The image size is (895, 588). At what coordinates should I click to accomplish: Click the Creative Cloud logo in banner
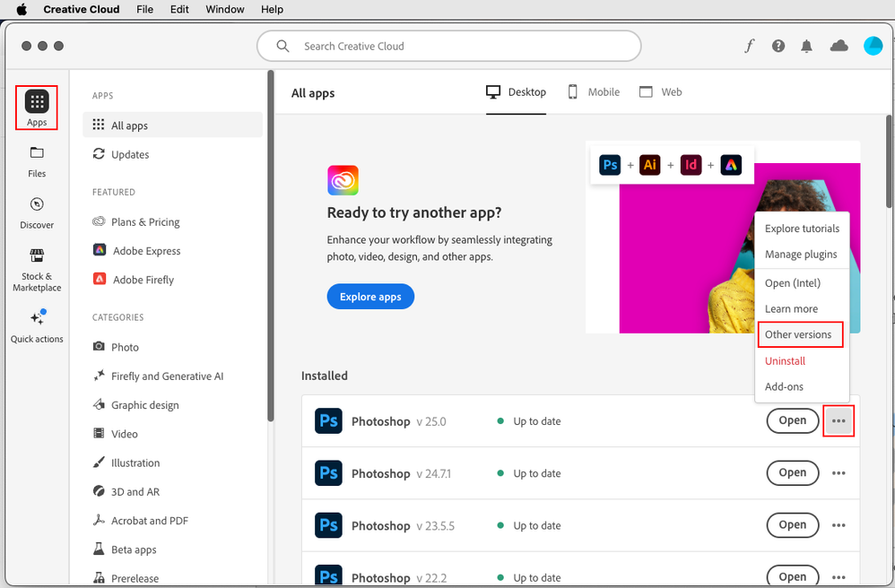[343, 180]
